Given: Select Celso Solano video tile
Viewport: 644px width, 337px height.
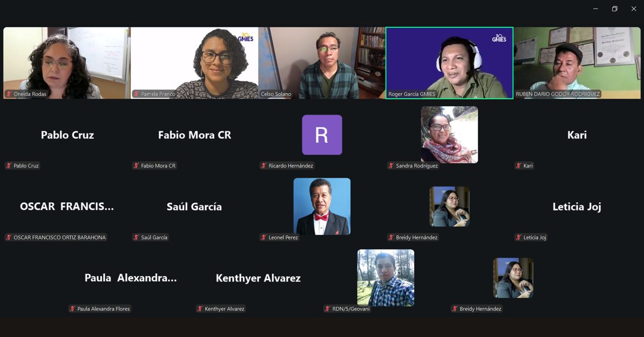Looking at the screenshot, I should [x=322, y=63].
